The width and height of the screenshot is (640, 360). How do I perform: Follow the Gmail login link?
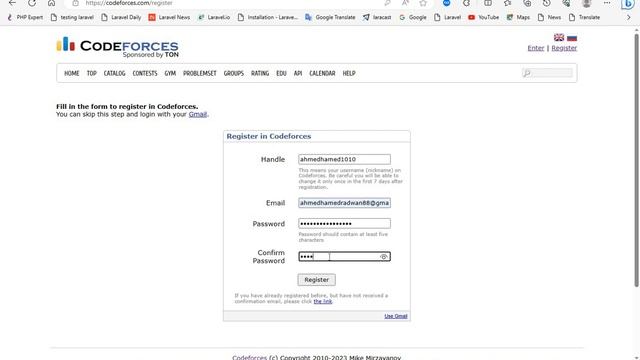tap(198, 114)
